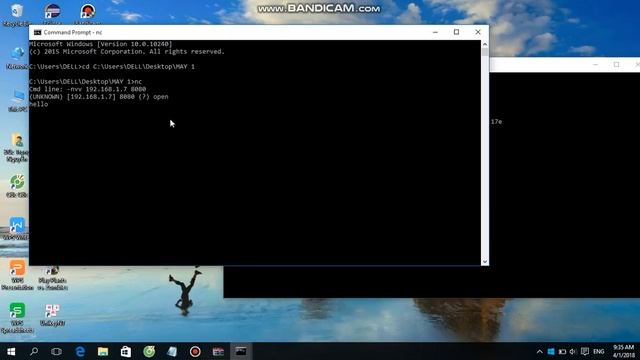Select WPS Spreadsheets desktop icon
Viewport: 640px width, 360px height.
17,318
